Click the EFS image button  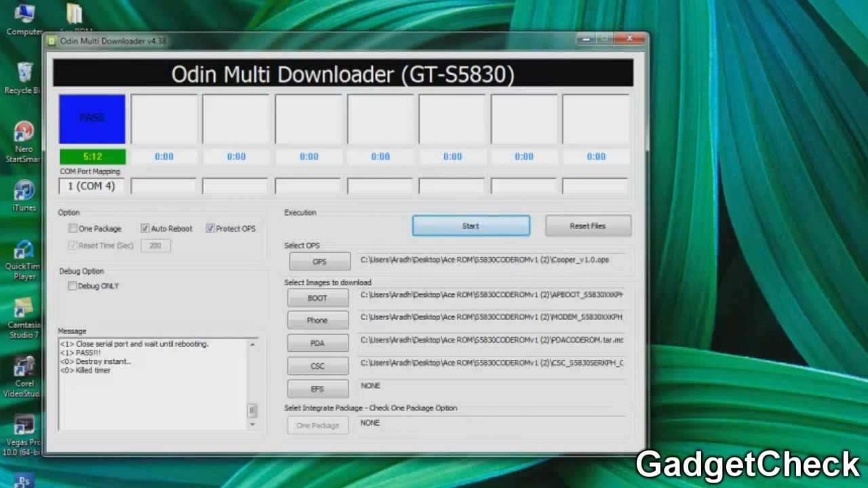tap(317, 389)
